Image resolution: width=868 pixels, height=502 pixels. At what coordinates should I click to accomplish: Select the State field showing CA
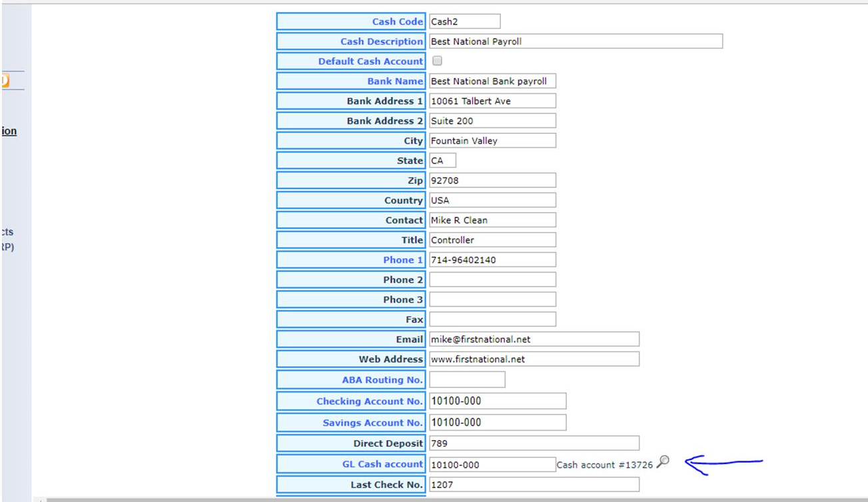(x=442, y=161)
